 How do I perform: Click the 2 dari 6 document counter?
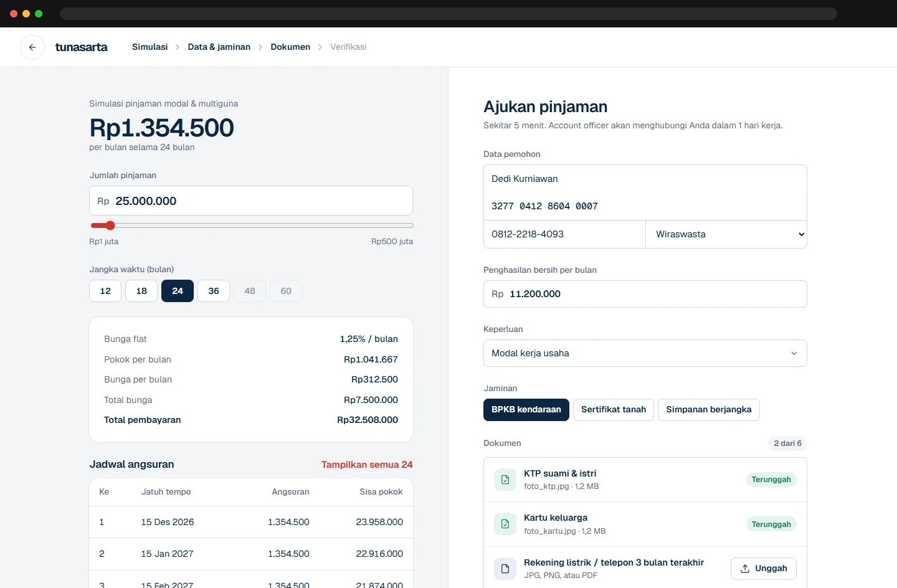[x=787, y=443]
